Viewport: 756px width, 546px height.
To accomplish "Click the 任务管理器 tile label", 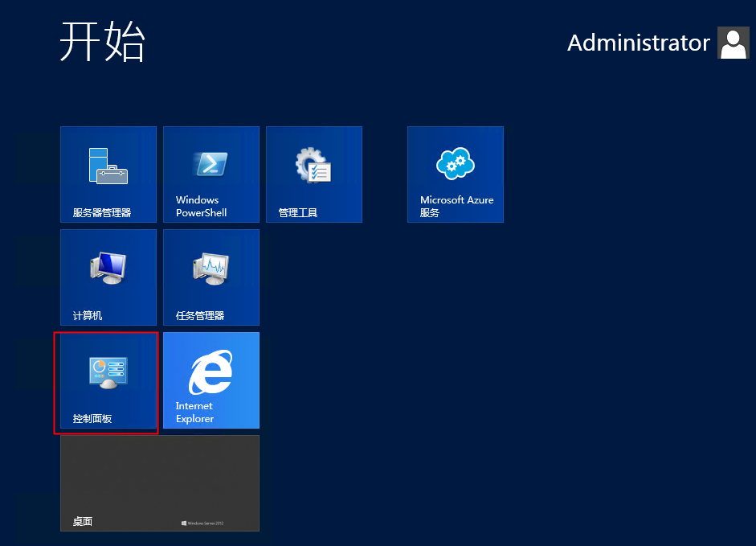I will tap(200, 316).
